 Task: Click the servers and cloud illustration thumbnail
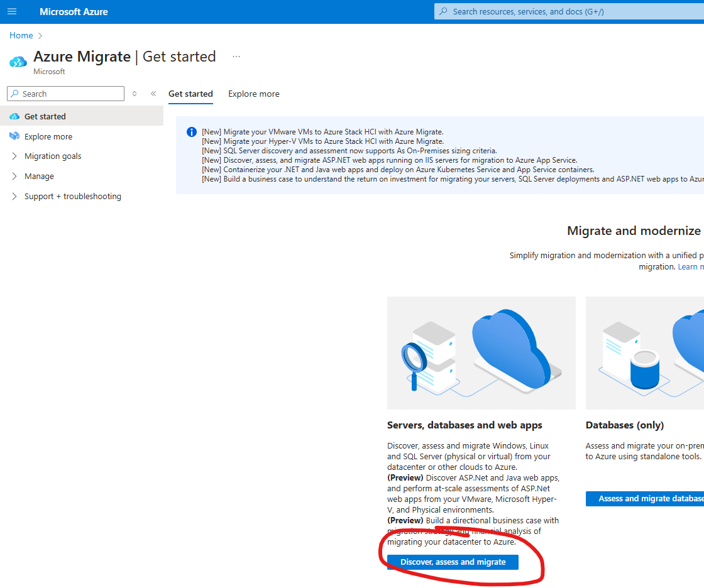click(481, 353)
